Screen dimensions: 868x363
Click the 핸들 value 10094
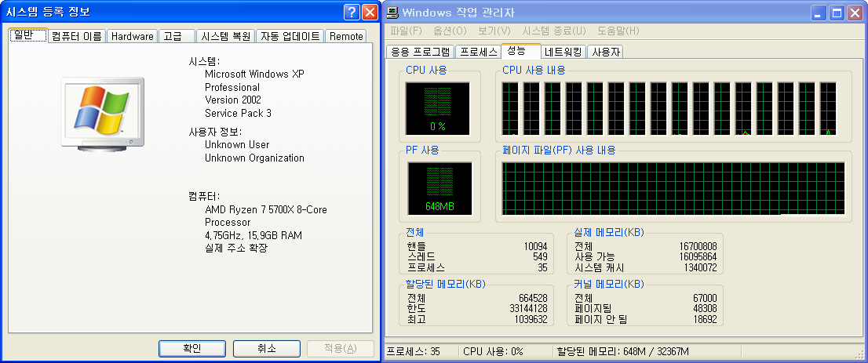coord(535,246)
